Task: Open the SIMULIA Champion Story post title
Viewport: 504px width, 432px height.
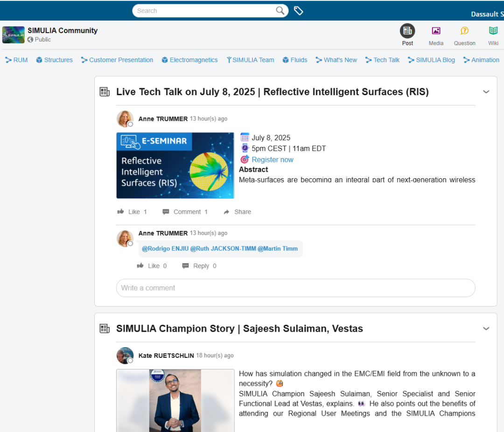Action: (x=239, y=328)
